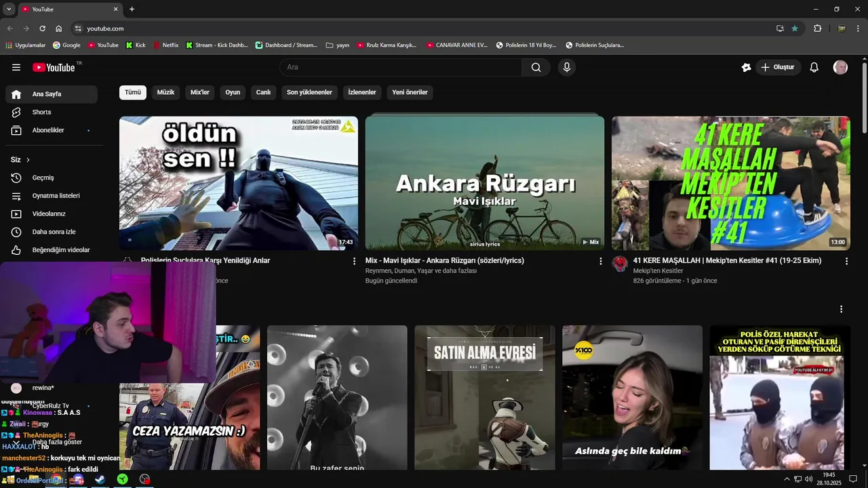Open 'Aslında geç bile kaldım' short
Screen dimensions: 868x488
click(633, 398)
